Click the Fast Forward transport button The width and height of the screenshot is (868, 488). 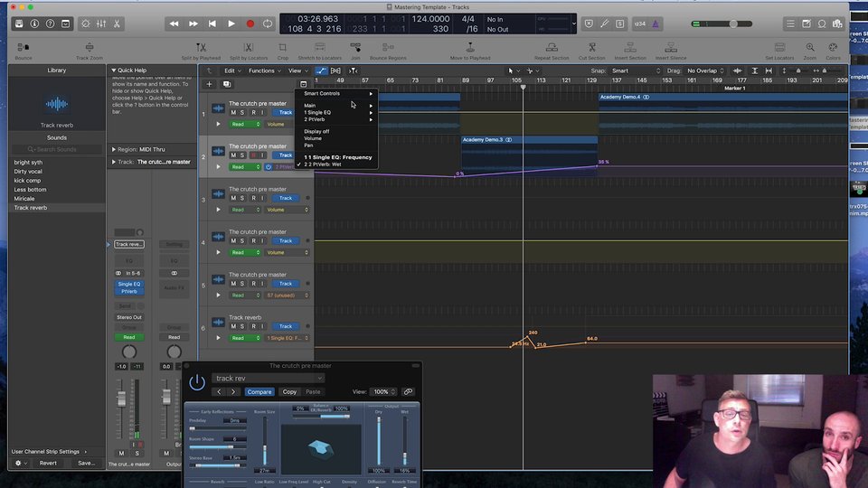point(193,23)
